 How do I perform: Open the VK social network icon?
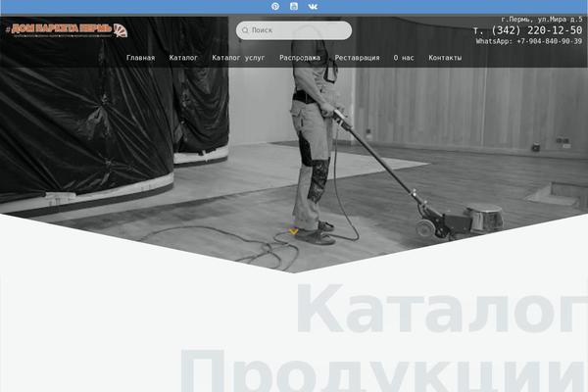pyautogui.click(x=313, y=7)
